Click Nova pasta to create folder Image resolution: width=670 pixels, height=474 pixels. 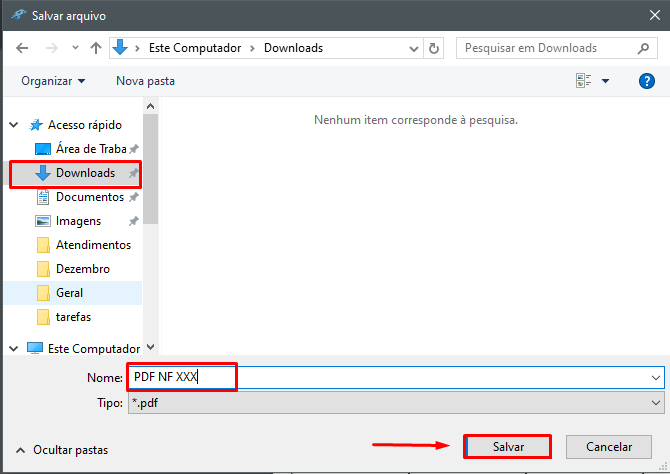[145, 81]
